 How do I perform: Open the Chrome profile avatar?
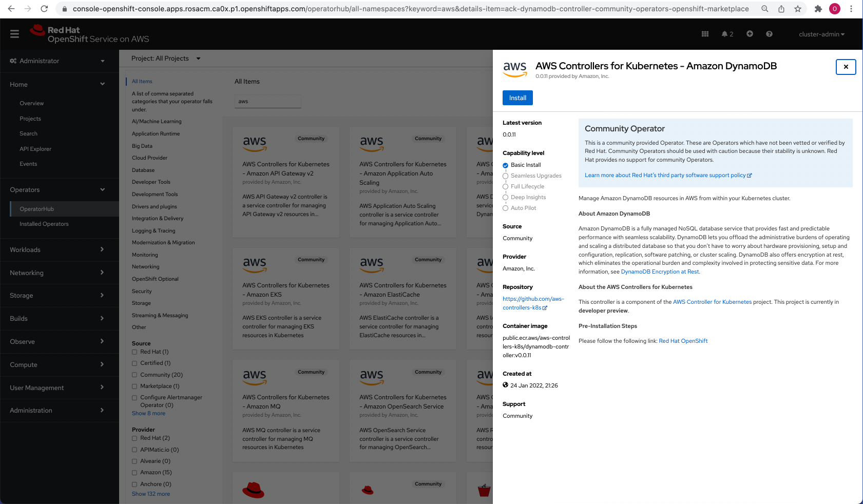pos(835,9)
